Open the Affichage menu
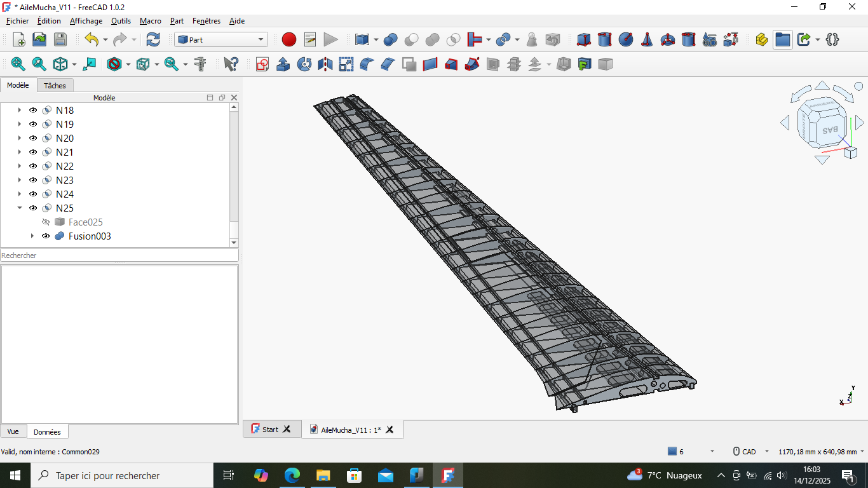 tap(86, 21)
